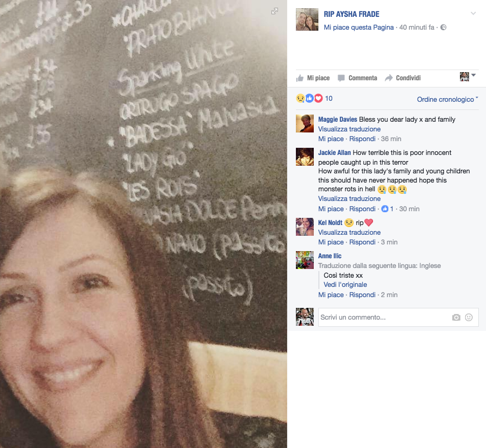Reply to Jackie Allan's comment via Rispondi
Viewport: 486px width, 448px height.
pyautogui.click(x=362, y=209)
